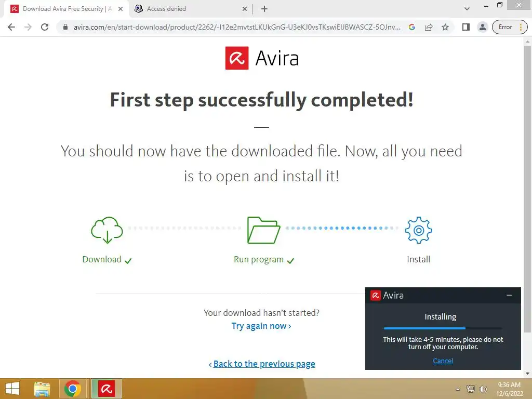The height and width of the screenshot is (399, 532).
Task: Click the Install gear icon
Action: (418, 230)
